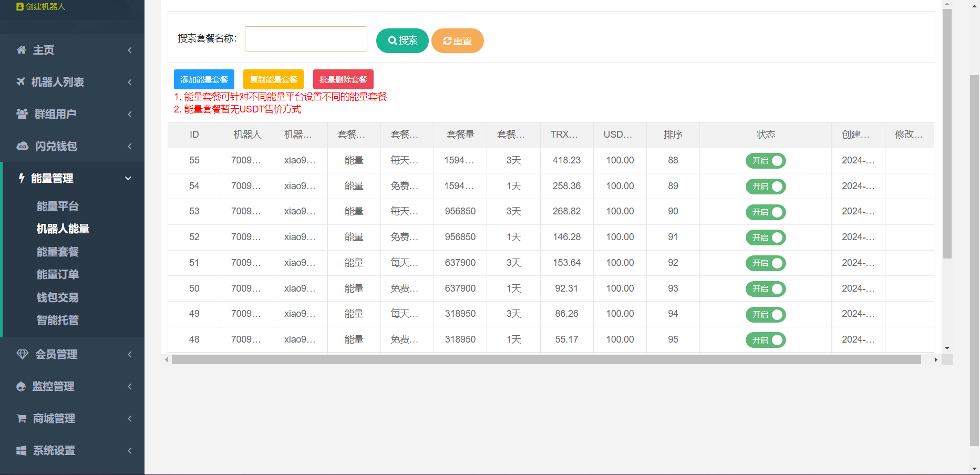The image size is (980, 475).
Task: Click the red 批量删除套餐 button
Action: [343, 79]
